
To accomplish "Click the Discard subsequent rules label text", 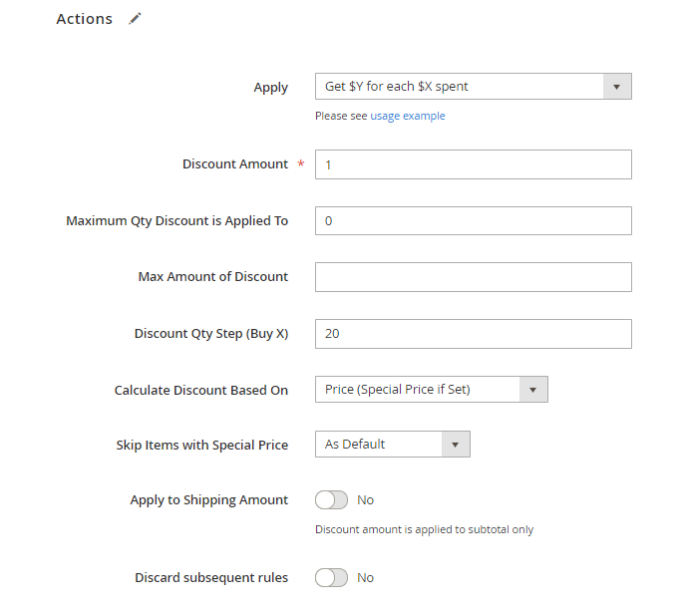I will tap(211, 578).
